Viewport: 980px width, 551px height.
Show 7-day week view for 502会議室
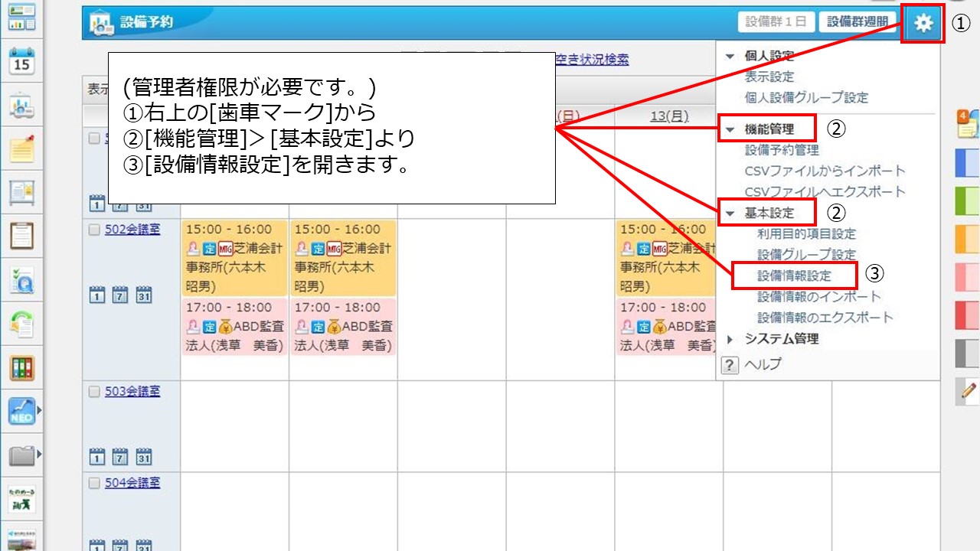tap(120, 294)
